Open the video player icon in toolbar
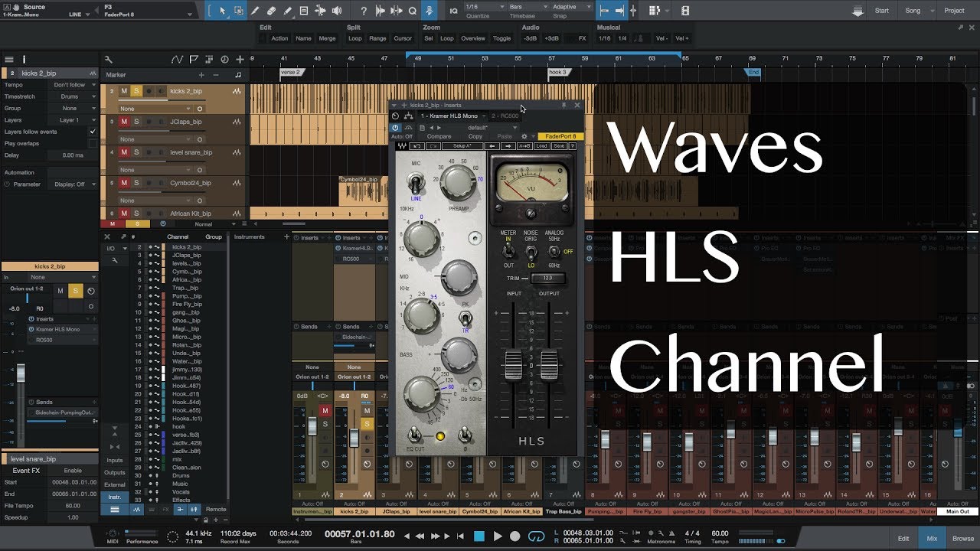Image resolution: width=980 pixels, height=551 pixels. pos(685,11)
